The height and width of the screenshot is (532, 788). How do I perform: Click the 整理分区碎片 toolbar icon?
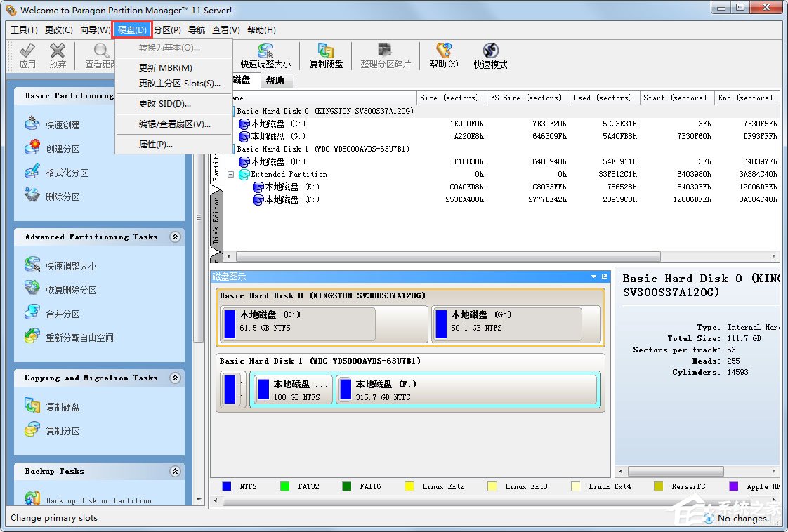[385, 51]
